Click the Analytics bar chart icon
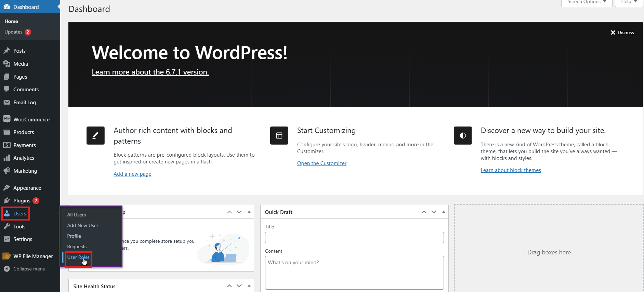This screenshot has width=644, height=292. 7,158
